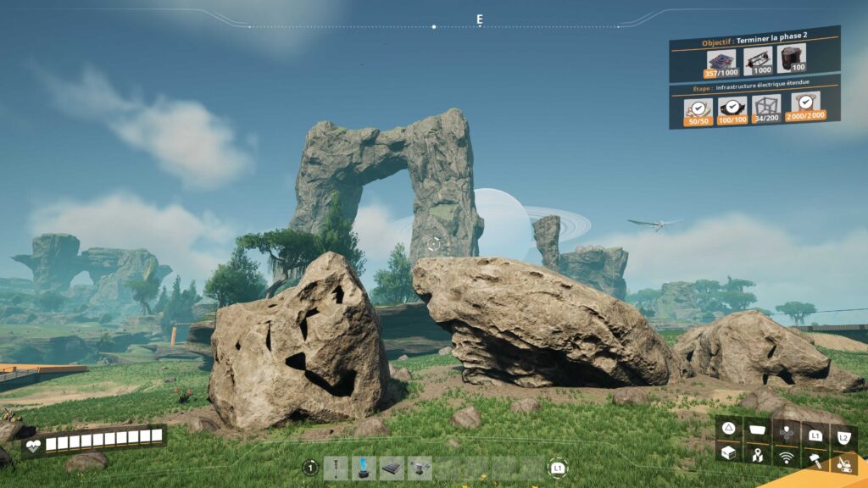Click the completed 100/100 milestone item
The width and height of the screenshot is (868, 488).
(732, 107)
